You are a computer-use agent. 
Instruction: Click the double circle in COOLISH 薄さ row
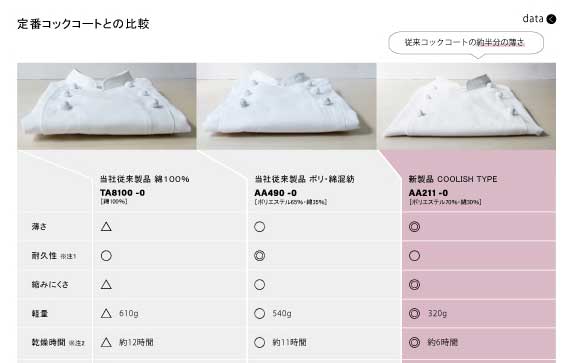(x=414, y=227)
